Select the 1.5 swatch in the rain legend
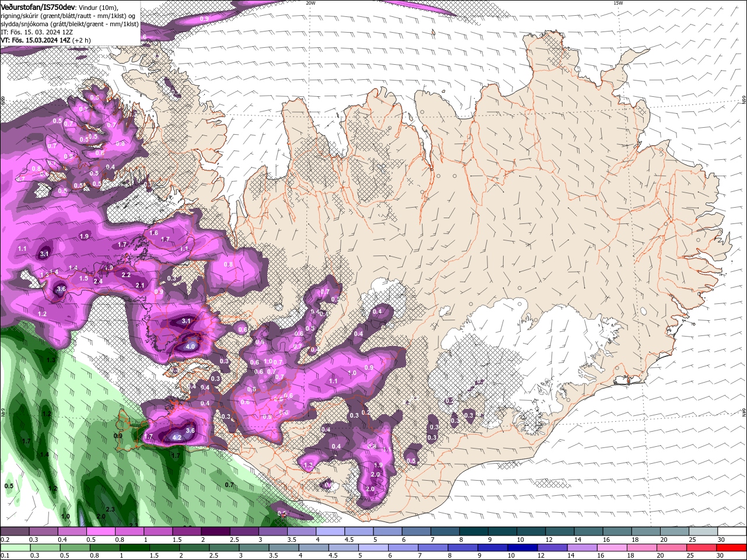The height and width of the screenshot is (560, 747). pyautogui.click(x=165, y=548)
